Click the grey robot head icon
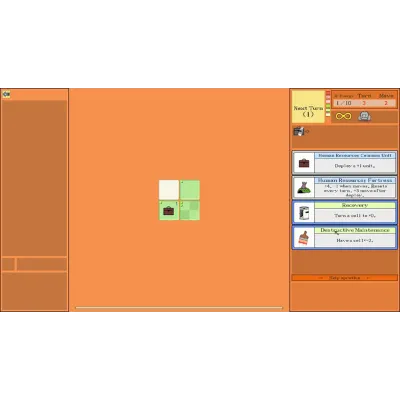400x400 pixels. pos(365,116)
